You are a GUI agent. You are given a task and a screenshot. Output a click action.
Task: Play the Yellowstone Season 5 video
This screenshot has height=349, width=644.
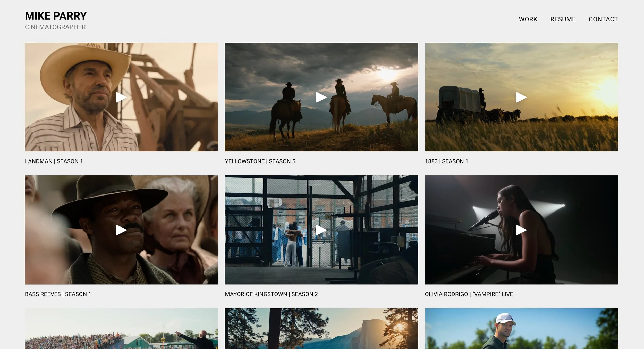(x=321, y=97)
